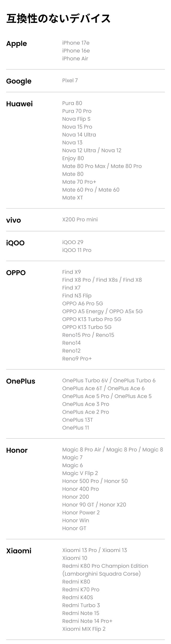Click the OnePlus brand heading
This screenshot has width=171, height=644.
point(21,381)
